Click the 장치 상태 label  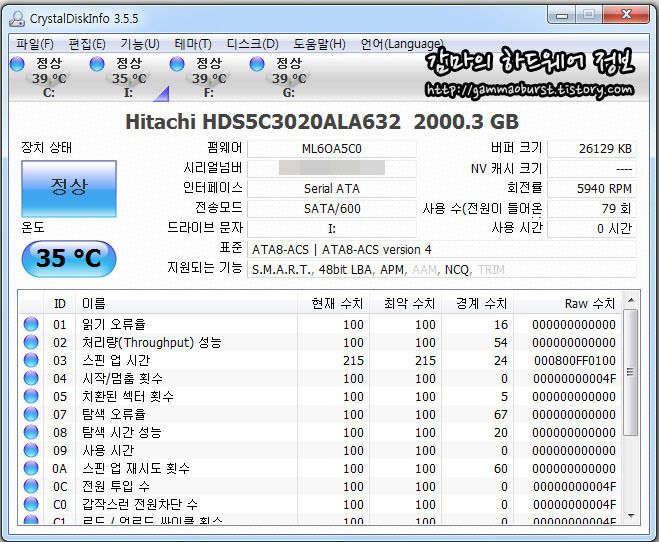coord(47,147)
